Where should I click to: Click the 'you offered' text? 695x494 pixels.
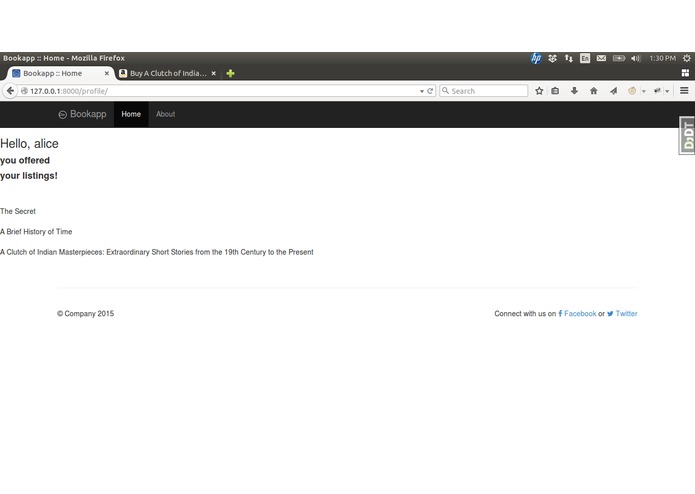25,160
